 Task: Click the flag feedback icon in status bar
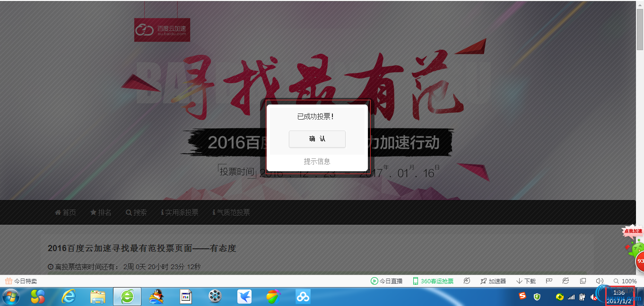[x=549, y=280]
